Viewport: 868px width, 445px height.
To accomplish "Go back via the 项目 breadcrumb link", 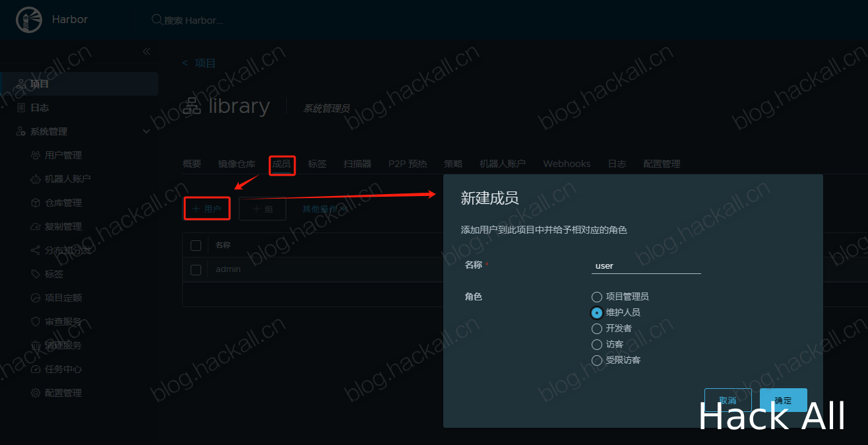I will [205, 63].
